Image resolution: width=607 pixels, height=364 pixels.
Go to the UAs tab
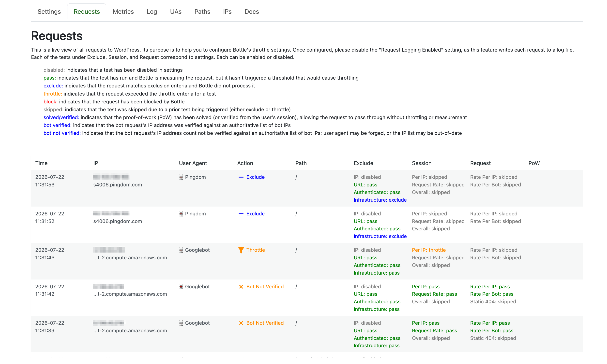click(176, 12)
